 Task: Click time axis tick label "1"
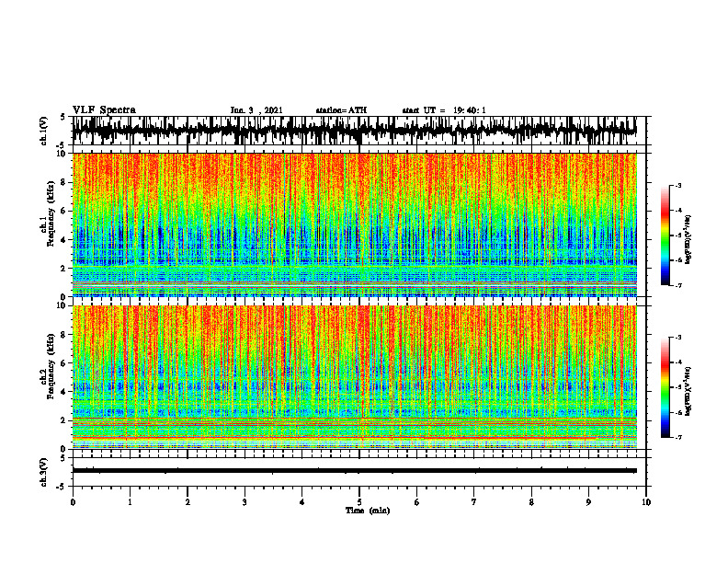click(130, 502)
